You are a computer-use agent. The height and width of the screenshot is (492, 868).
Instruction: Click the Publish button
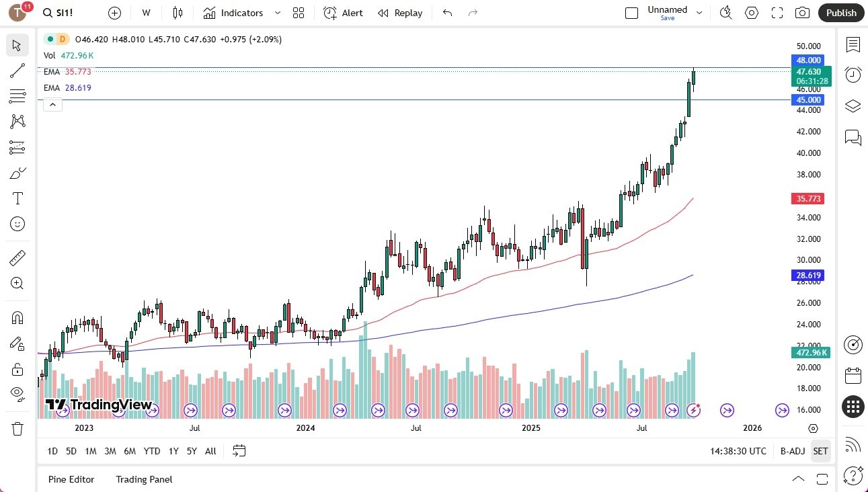tap(840, 13)
